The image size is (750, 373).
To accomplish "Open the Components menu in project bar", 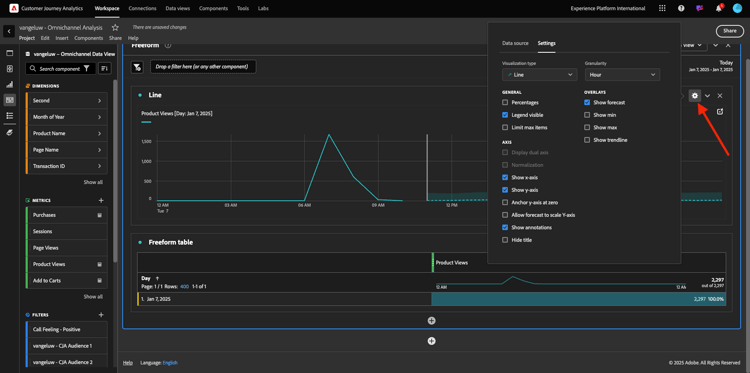I will pos(88,38).
